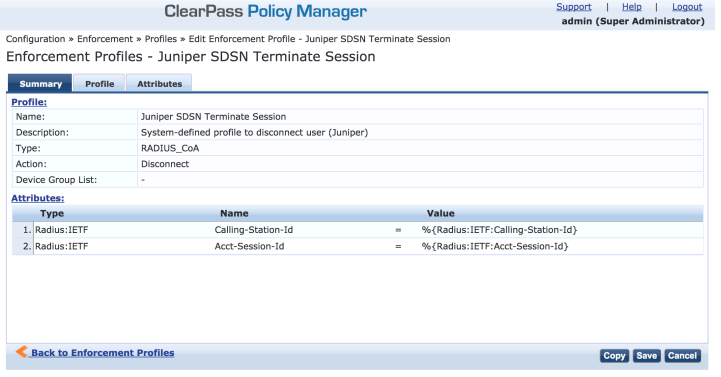The height and width of the screenshot is (377, 721).
Task: Click the Cancel button
Action: tap(682, 355)
